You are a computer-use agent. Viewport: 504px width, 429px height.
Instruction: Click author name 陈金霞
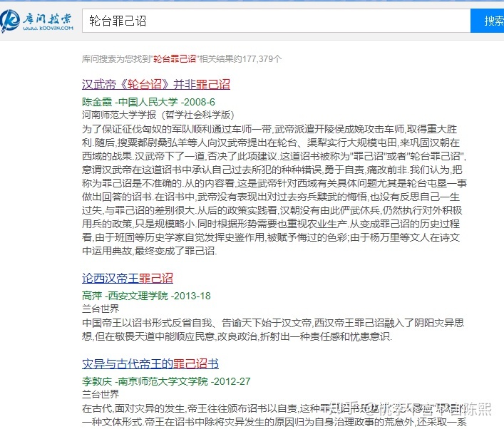(x=97, y=102)
